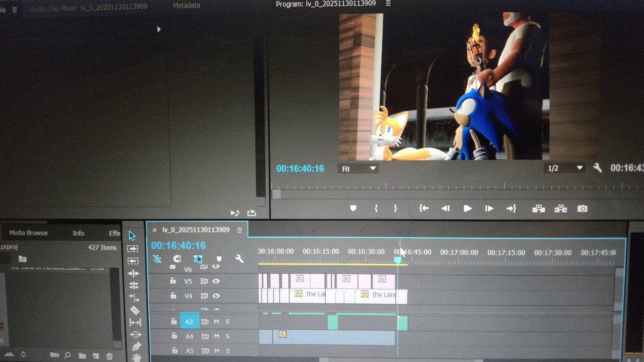Create New Bin in project panel
The image size is (644, 362).
pos(82,356)
